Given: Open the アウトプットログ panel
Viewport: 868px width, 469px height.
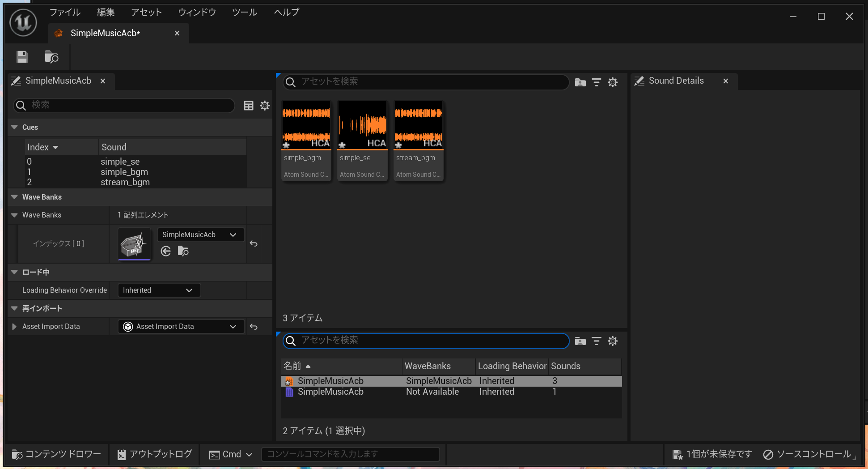Looking at the screenshot, I should (155, 454).
